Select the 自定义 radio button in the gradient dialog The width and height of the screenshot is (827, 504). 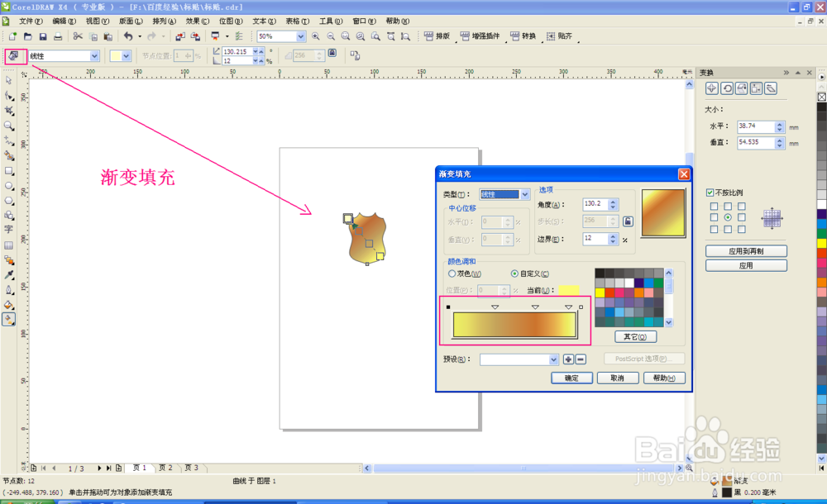514,273
